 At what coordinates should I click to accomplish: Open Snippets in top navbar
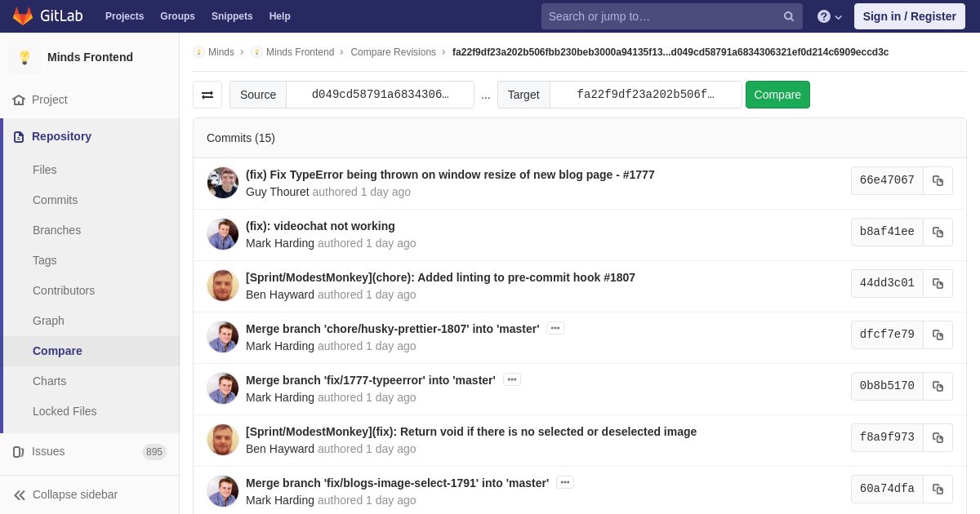pos(232,16)
